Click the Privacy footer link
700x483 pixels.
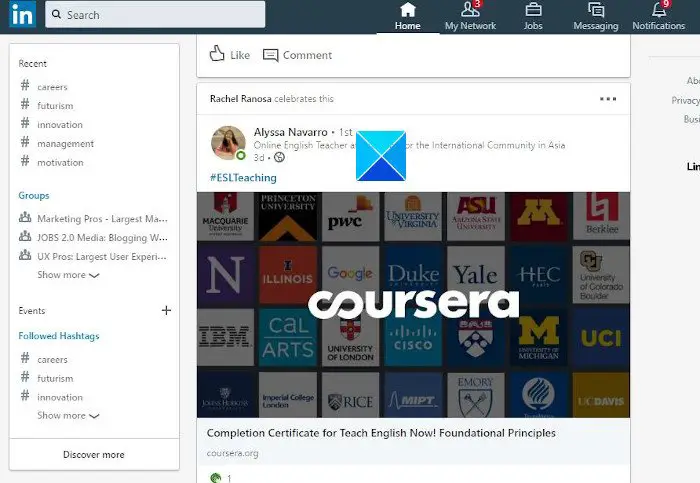point(685,100)
